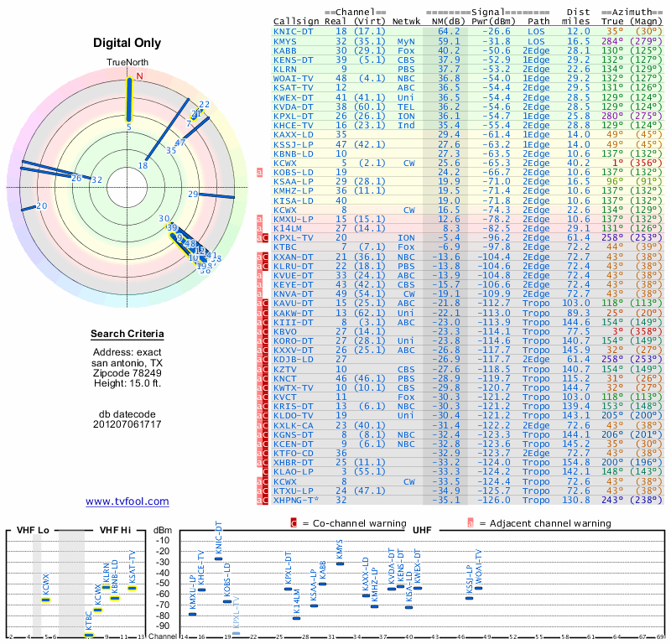This screenshot has height=644, width=671.
Task: Click the KSAT-TV marker in VHF Hi chart
Action: click(x=132, y=589)
